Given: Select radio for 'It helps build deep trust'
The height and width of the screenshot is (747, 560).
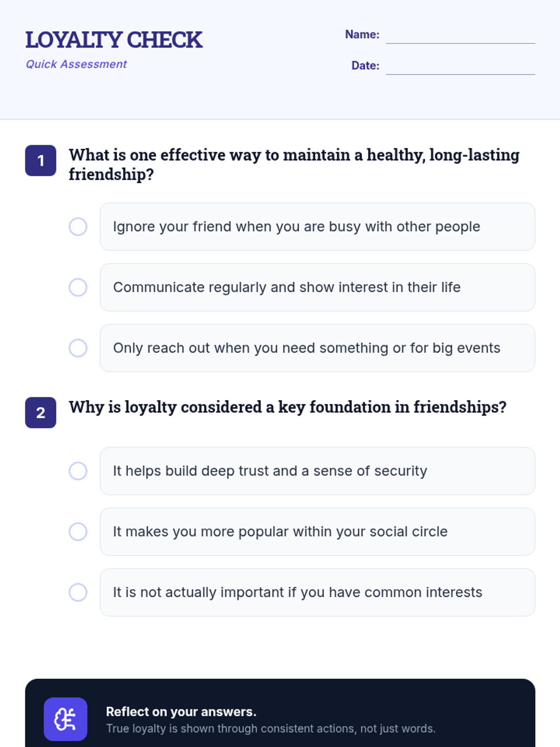Looking at the screenshot, I should click(78, 471).
